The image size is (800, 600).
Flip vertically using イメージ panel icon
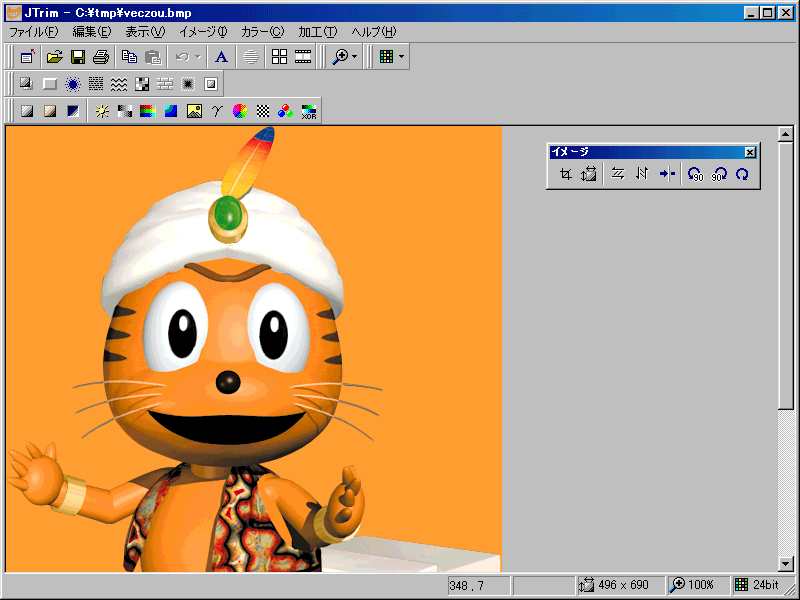point(641,174)
